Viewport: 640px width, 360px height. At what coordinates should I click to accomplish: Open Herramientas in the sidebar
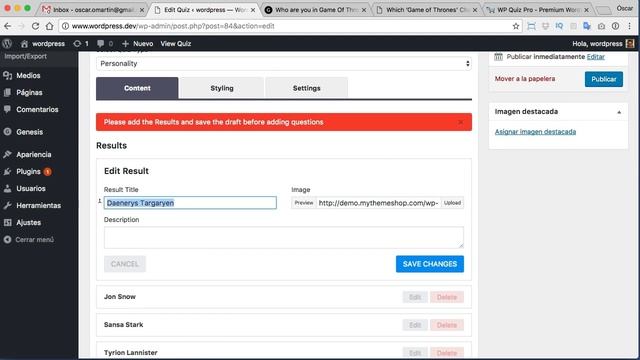(x=39, y=205)
